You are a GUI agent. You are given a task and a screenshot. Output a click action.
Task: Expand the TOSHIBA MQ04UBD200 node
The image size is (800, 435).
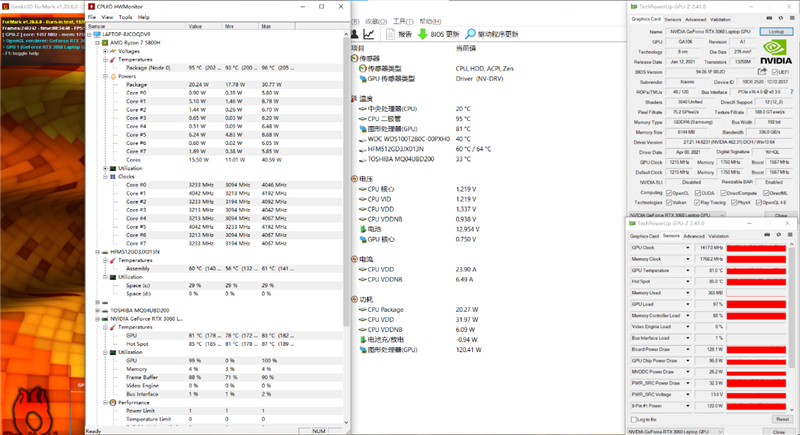tap(97, 310)
